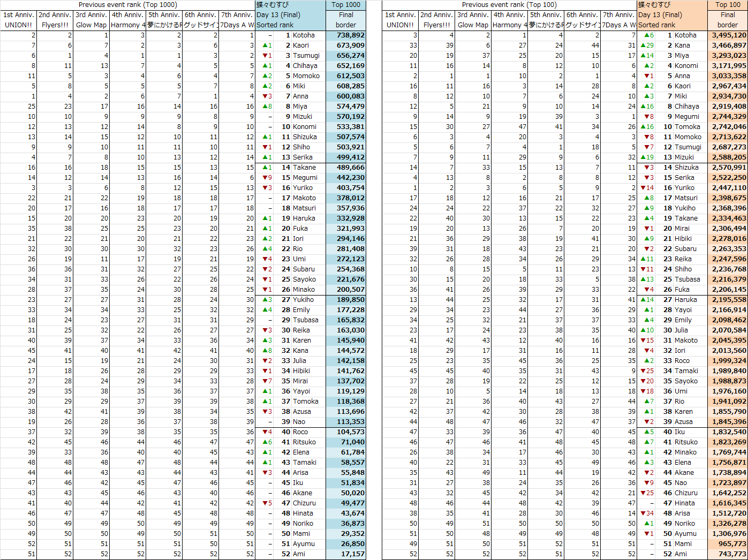
Task: Click Ami's border value 17,157
Action: coord(346,554)
